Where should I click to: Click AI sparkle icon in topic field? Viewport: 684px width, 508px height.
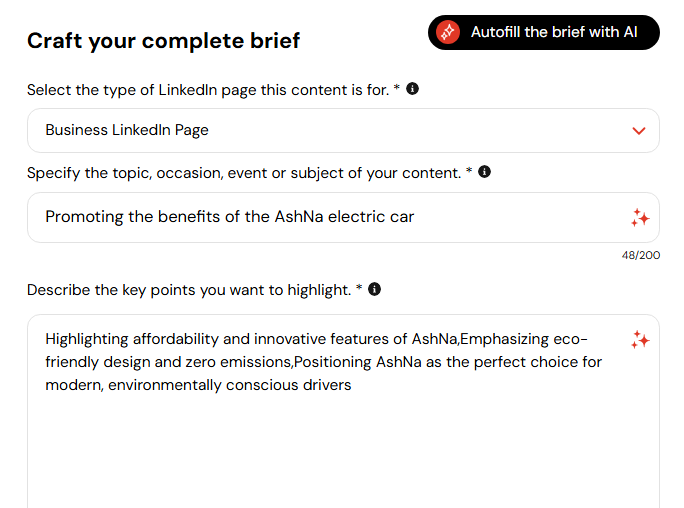click(640, 218)
